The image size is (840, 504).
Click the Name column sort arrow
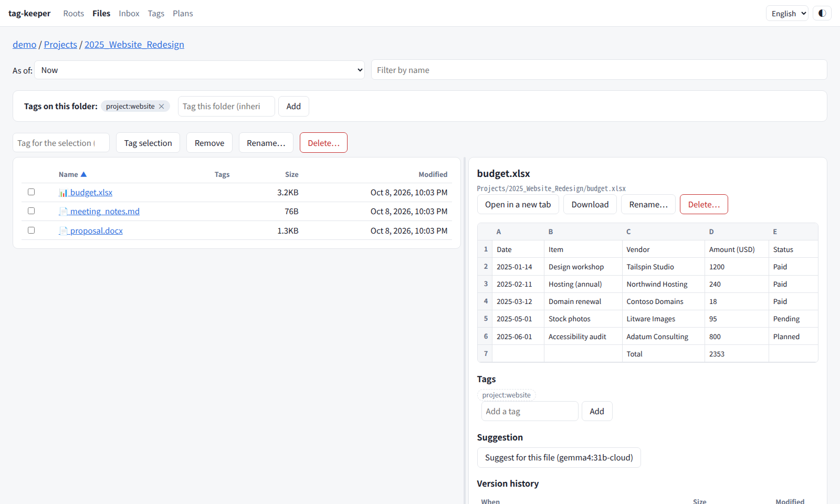(x=83, y=174)
